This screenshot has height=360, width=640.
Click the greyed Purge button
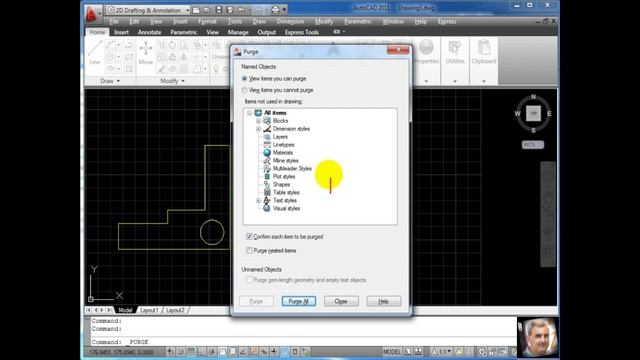256,301
